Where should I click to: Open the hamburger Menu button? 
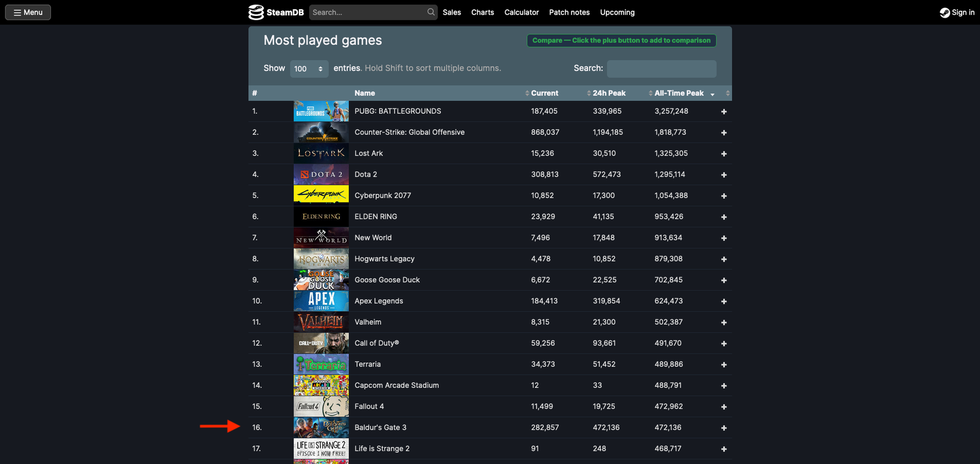(x=28, y=12)
